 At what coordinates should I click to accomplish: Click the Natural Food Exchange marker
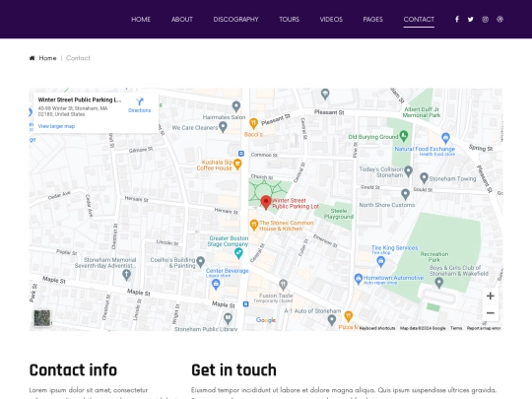point(445,138)
